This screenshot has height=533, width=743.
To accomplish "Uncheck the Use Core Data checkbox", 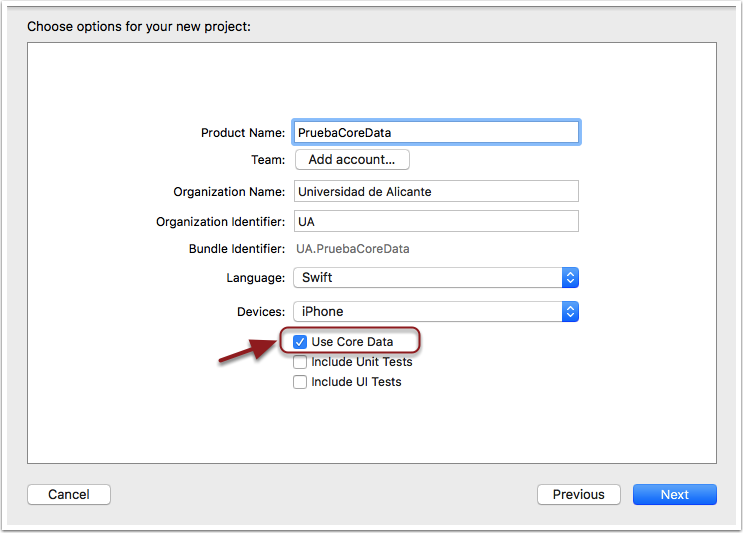I will pos(300,342).
